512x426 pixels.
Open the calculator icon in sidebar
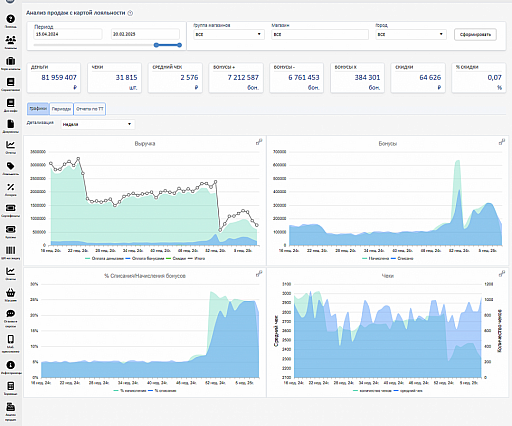click(x=11, y=386)
